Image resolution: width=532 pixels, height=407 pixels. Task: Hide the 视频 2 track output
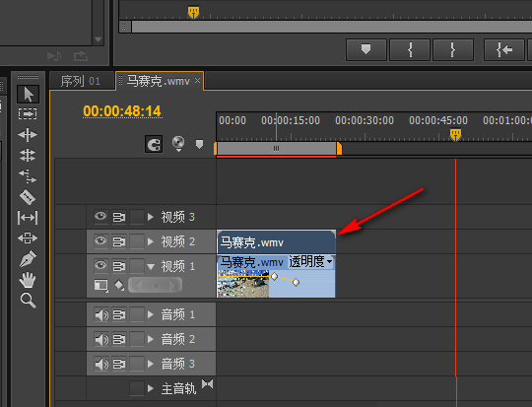coord(100,241)
